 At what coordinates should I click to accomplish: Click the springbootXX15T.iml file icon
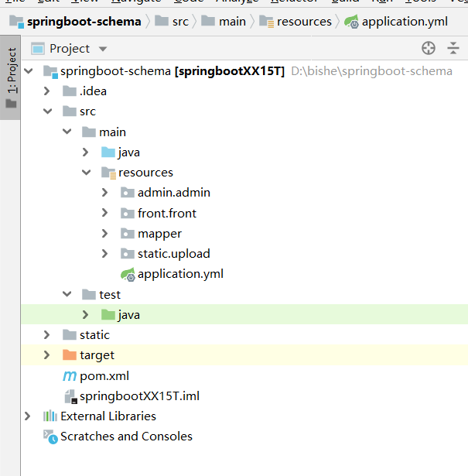[70, 396]
